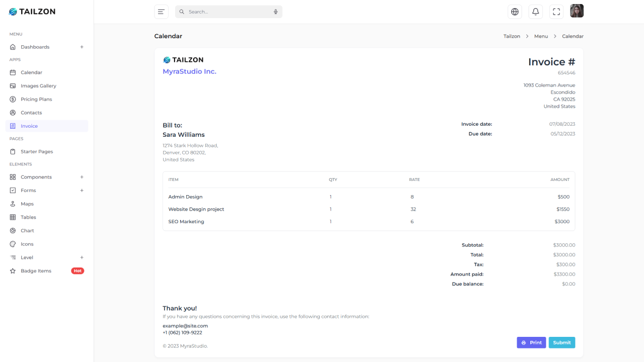
Task: Select Invoice in the sidebar menu
Action: pos(30,126)
